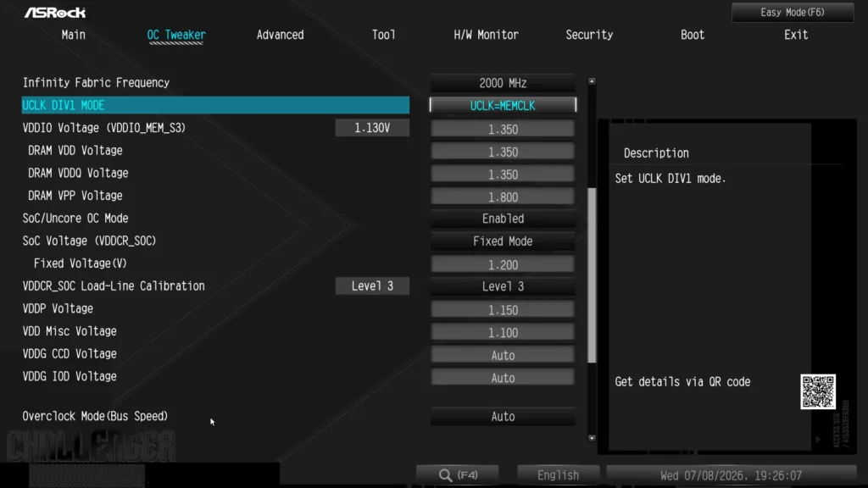
Task: Edit the VDDP Voltage 1.150 field
Action: click(x=503, y=310)
